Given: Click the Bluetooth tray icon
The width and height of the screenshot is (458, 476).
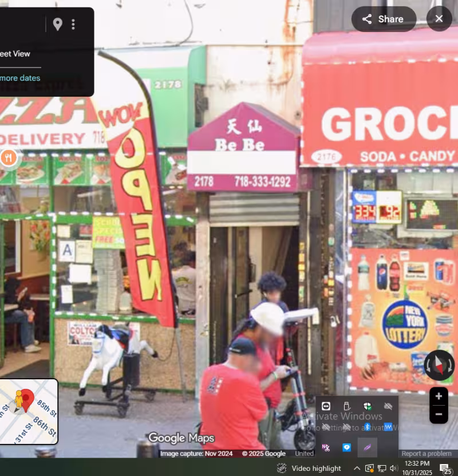Looking at the screenshot, I should click(x=367, y=427).
